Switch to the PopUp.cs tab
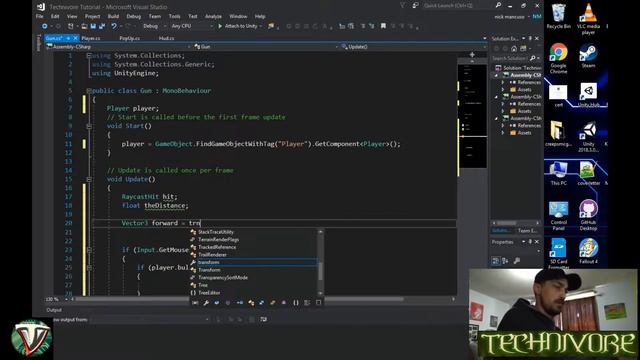Image resolution: width=640 pixels, height=360 pixels. click(x=129, y=38)
